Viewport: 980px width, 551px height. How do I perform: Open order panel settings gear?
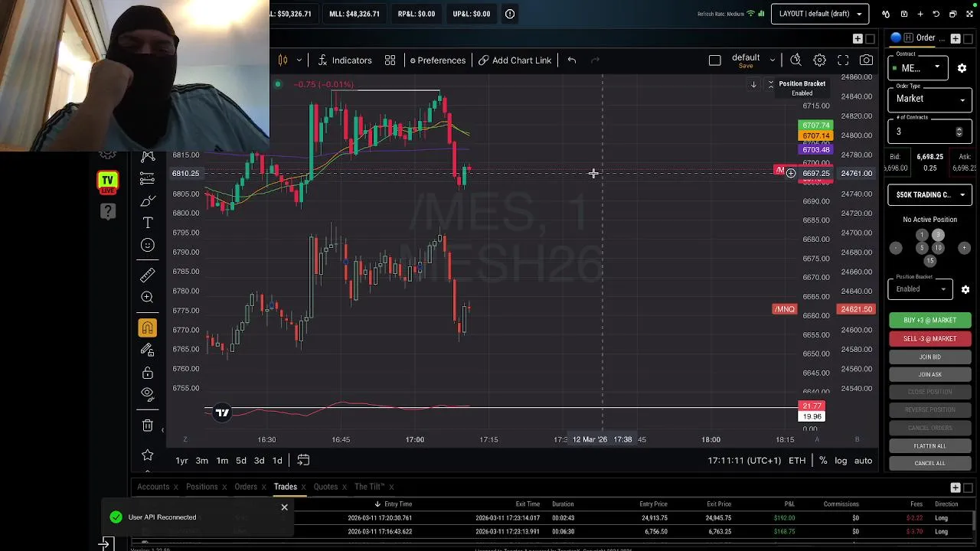click(962, 68)
